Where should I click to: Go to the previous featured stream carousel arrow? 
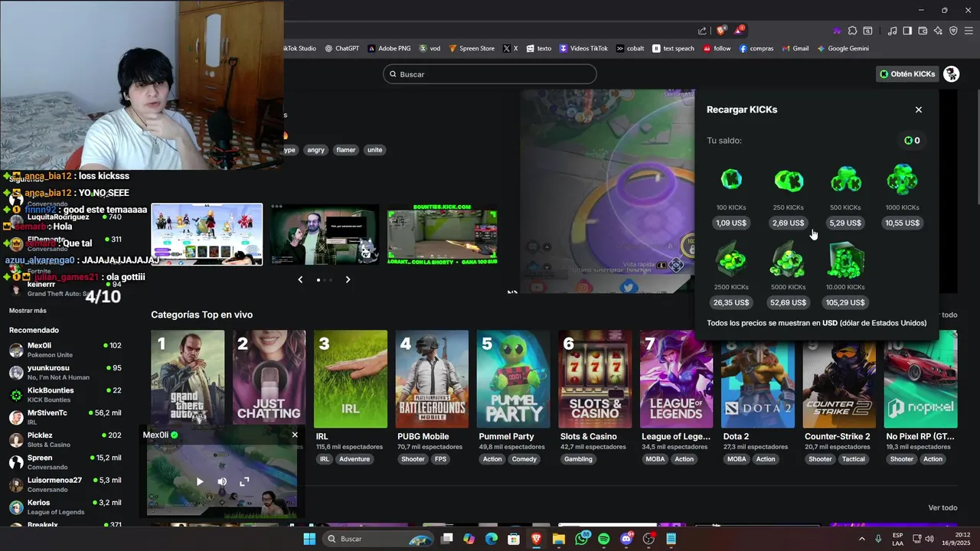click(x=300, y=279)
